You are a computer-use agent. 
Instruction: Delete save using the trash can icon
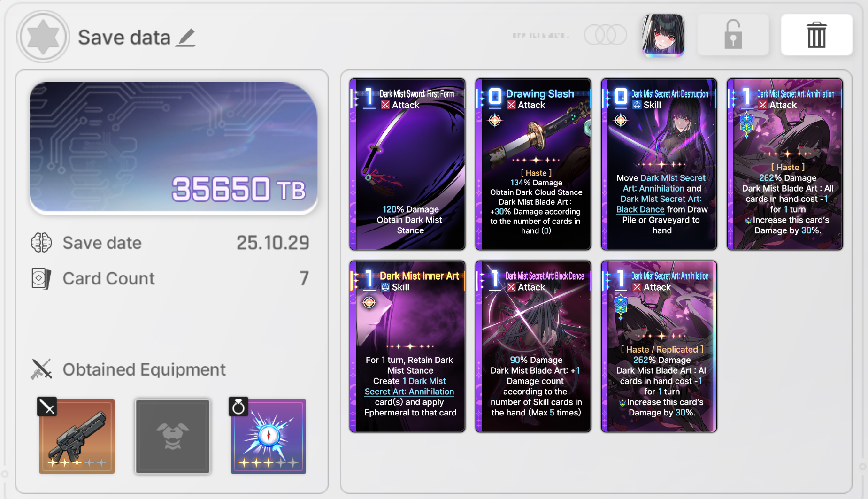click(x=816, y=35)
